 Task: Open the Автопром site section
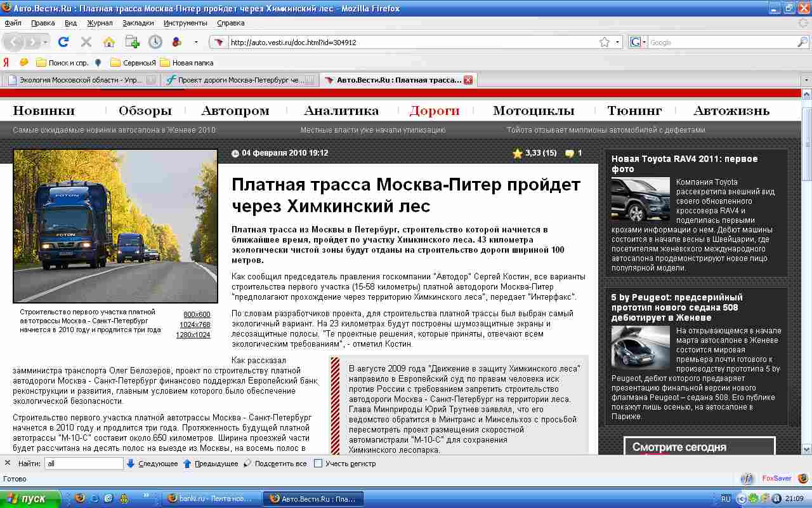click(235, 110)
